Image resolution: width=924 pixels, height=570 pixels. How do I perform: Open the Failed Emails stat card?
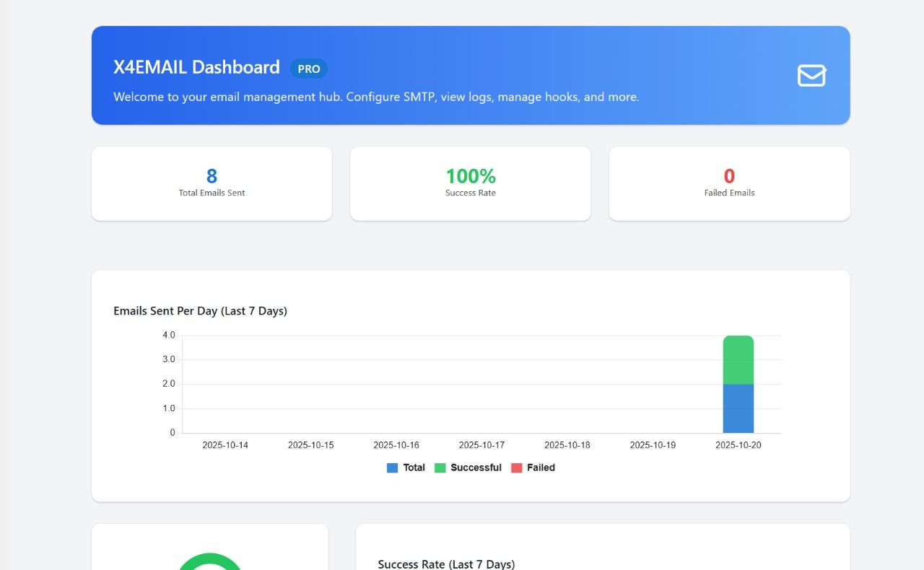729,183
